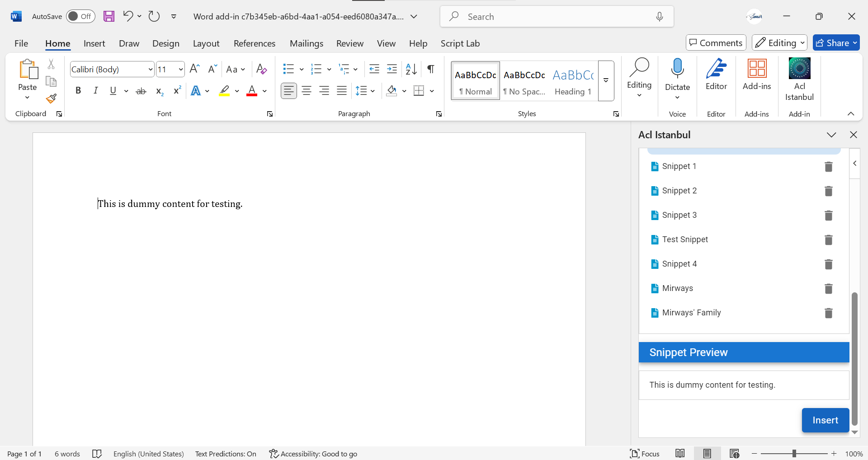
Task: Open the Editing mode dropdown
Action: pos(779,43)
